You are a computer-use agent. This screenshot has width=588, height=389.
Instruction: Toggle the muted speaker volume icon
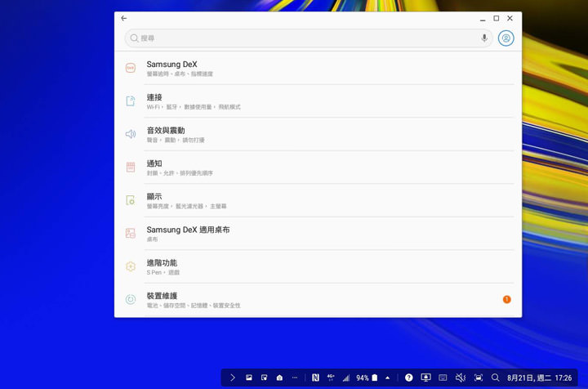tap(461, 378)
